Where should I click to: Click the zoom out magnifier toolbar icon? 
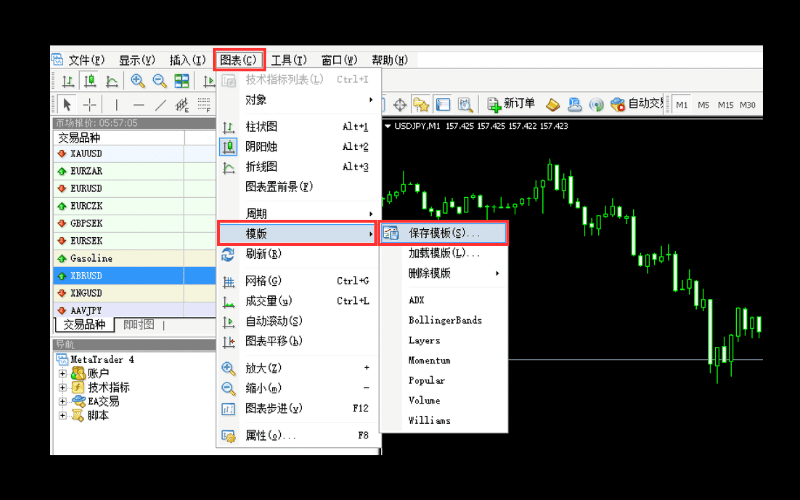(159, 81)
